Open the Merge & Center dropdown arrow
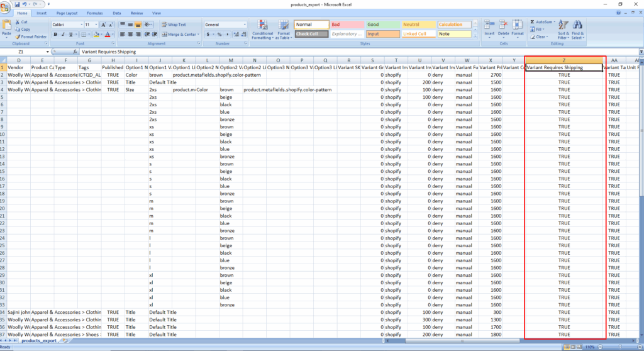Image resolution: width=644 pixels, height=351 pixels. tap(199, 35)
